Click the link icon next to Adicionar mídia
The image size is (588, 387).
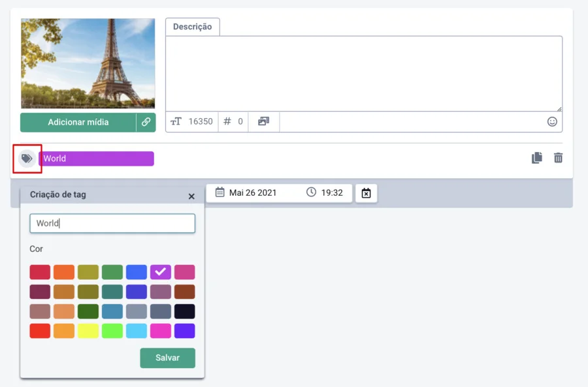pos(146,122)
